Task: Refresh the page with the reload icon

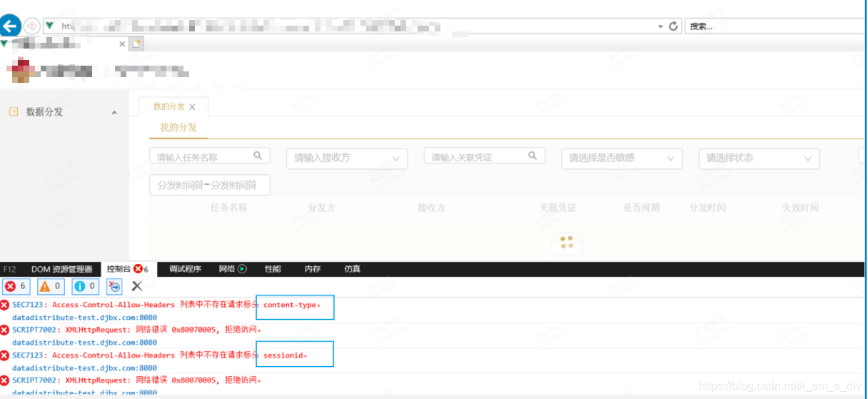Action: [673, 26]
